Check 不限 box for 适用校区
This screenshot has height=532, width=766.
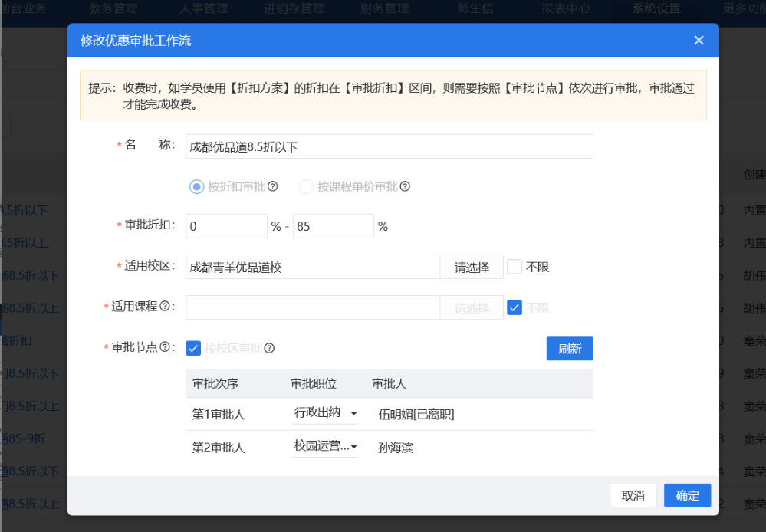coord(515,267)
